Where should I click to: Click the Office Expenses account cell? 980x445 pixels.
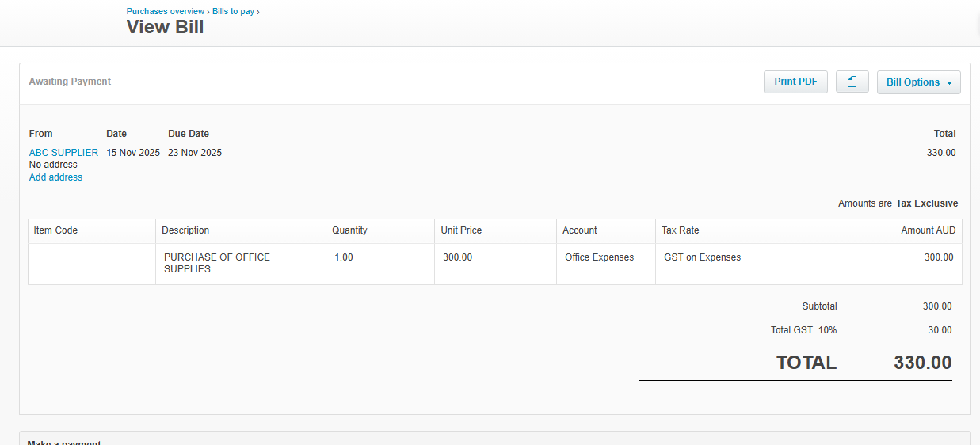click(599, 257)
